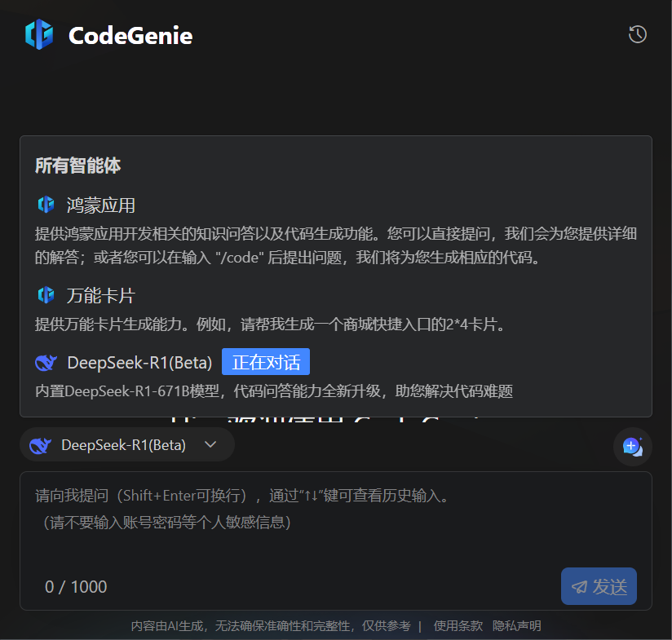
Task: Open the 隐私声明 privacy link
Action: click(517, 626)
